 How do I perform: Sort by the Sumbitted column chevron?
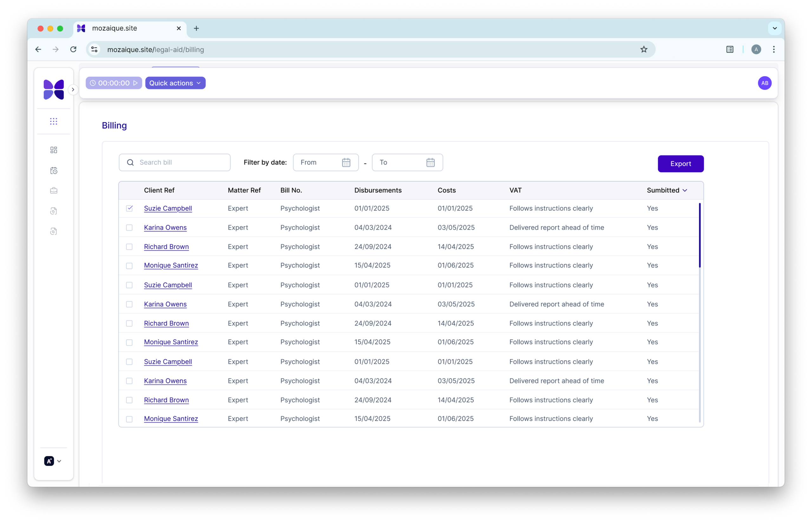point(684,190)
